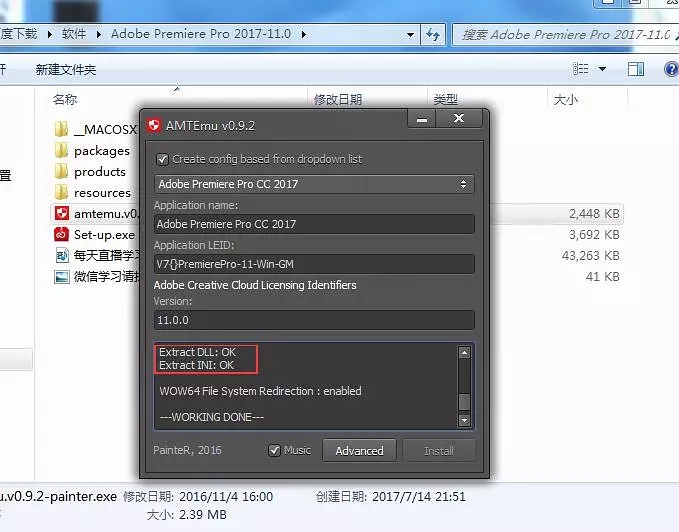Click the AMTEmu shield icon in title bar
Viewport: 679px width, 532px height.
click(154, 126)
